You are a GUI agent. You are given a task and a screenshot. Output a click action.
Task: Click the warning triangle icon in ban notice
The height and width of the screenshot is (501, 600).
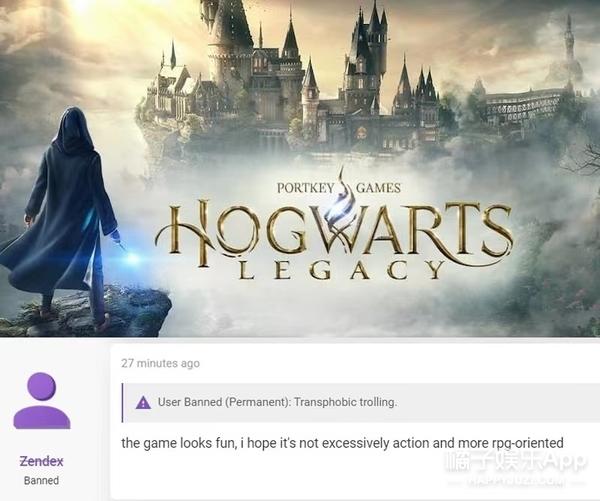143,402
